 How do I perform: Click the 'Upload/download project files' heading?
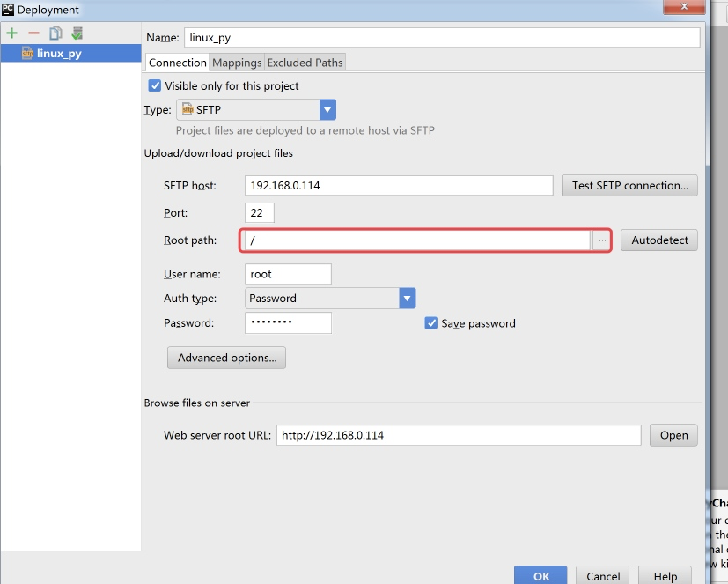[x=218, y=153]
